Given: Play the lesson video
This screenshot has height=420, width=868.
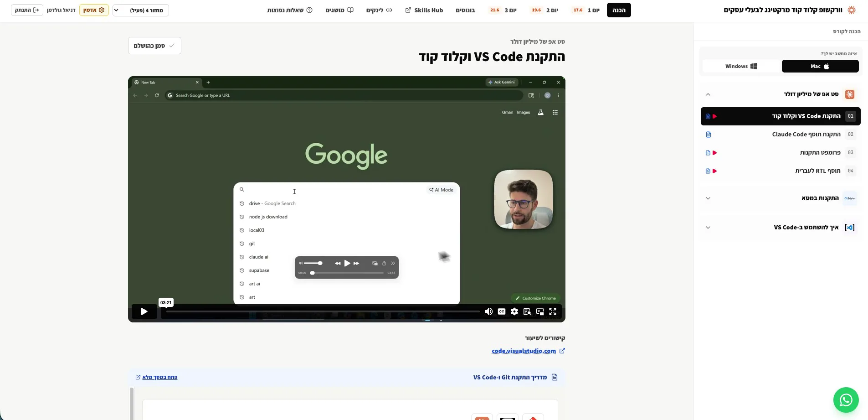Looking at the screenshot, I should (x=144, y=311).
